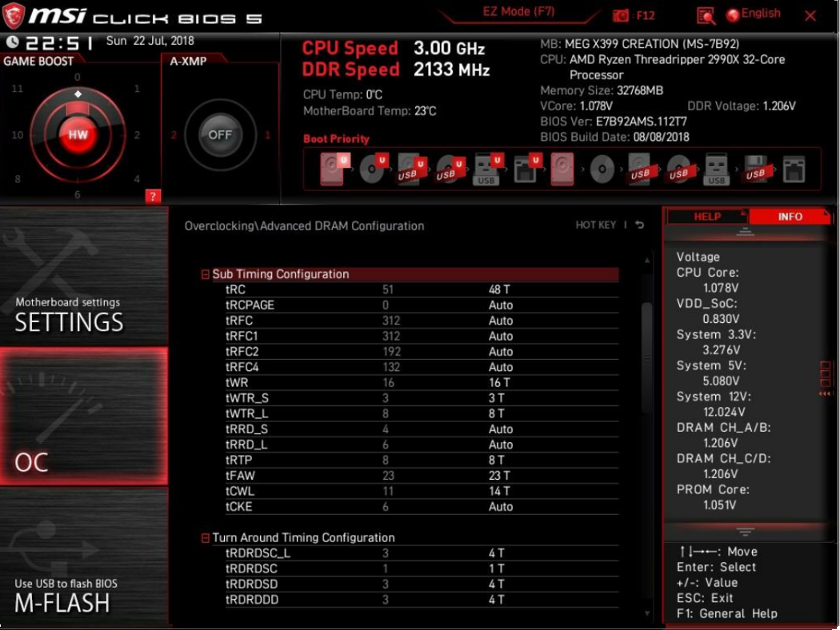This screenshot has height=630, width=840.
Task: Toggle the A-XMP OFF button
Action: [x=220, y=135]
